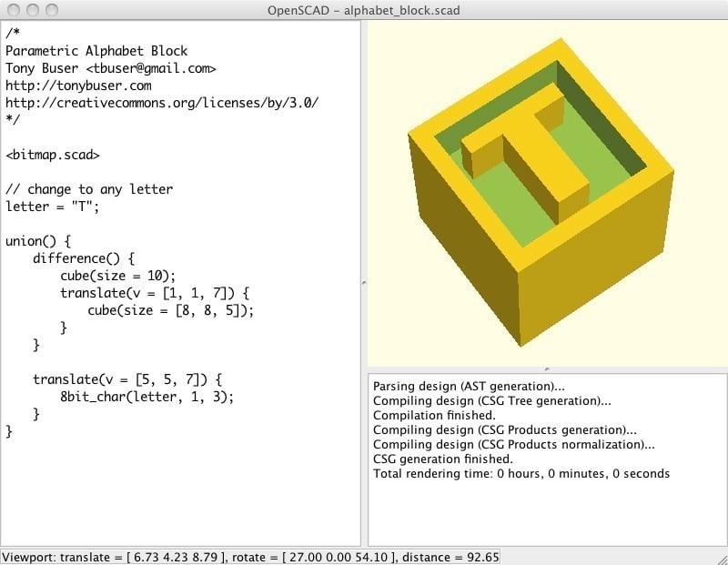This screenshot has width=728, height=565.
Task: Click the 'difference() {' code line
Action: (x=84, y=258)
